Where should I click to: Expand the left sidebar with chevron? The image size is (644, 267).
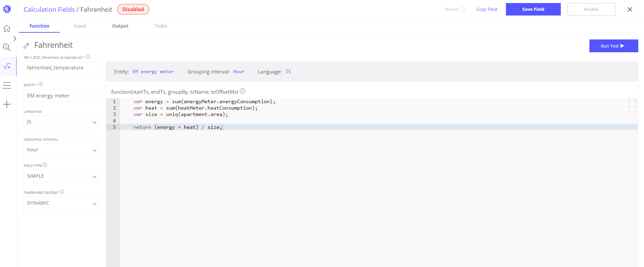pos(14,39)
